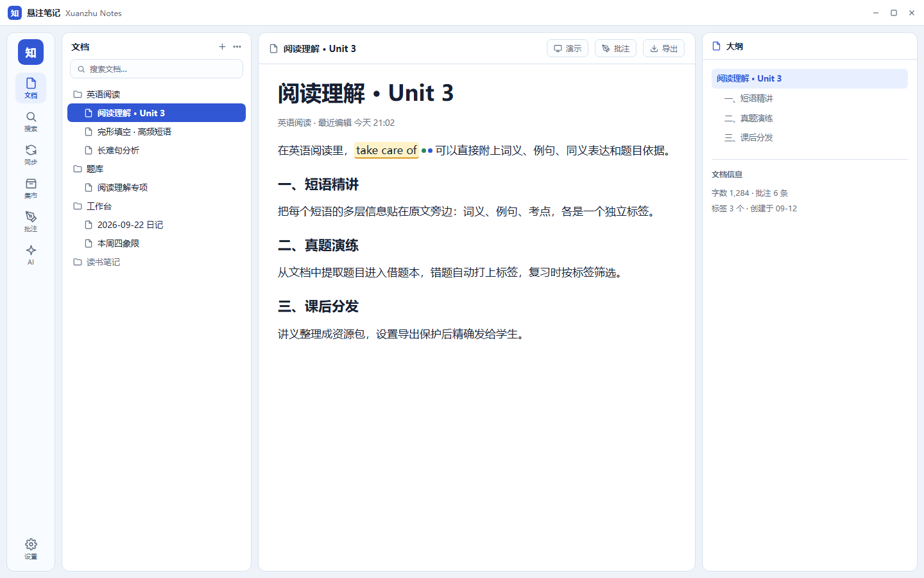The image size is (924, 578).
Task: Click the 英语阅读 · 最近编辑 今天 21:02 metadata line
Action: 336,123
